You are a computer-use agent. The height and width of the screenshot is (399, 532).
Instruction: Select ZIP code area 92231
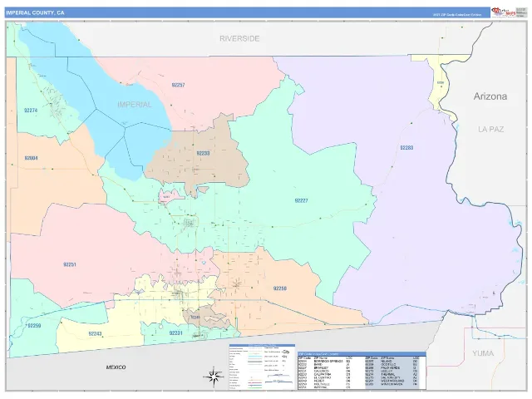(175, 333)
